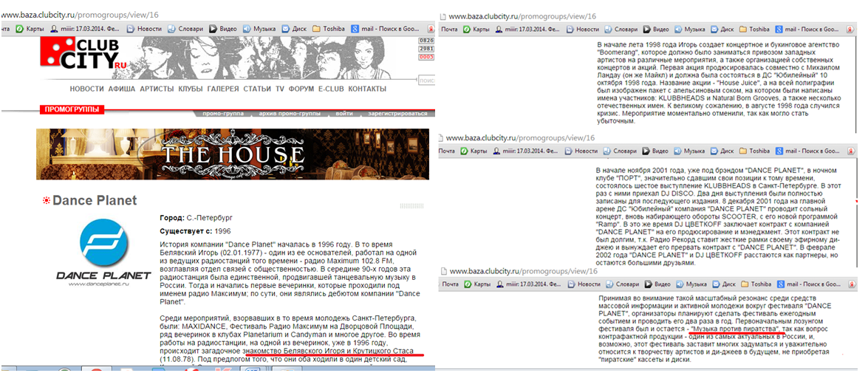This screenshot has width=868, height=373.
Task: Open Музыка bookmark in the middle-right browser window
Action: [x=690, y=151]
